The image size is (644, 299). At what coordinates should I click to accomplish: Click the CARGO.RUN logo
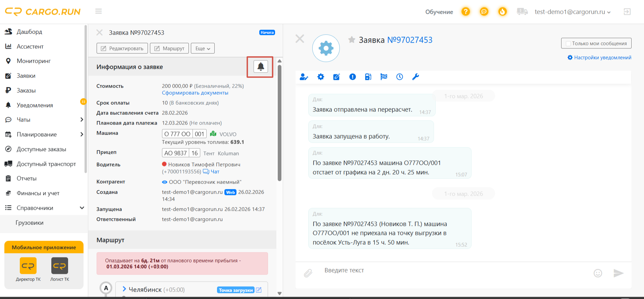[x=43, y=12]
